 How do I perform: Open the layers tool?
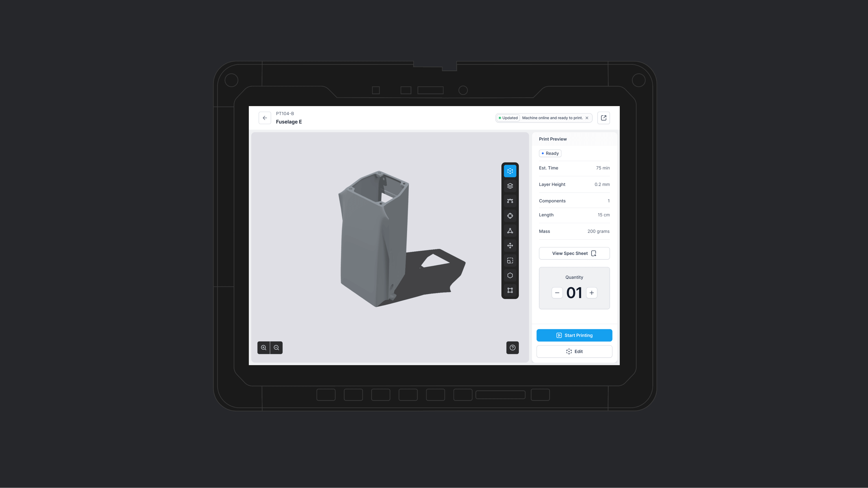pyautogui.click(x=510, y=186)
